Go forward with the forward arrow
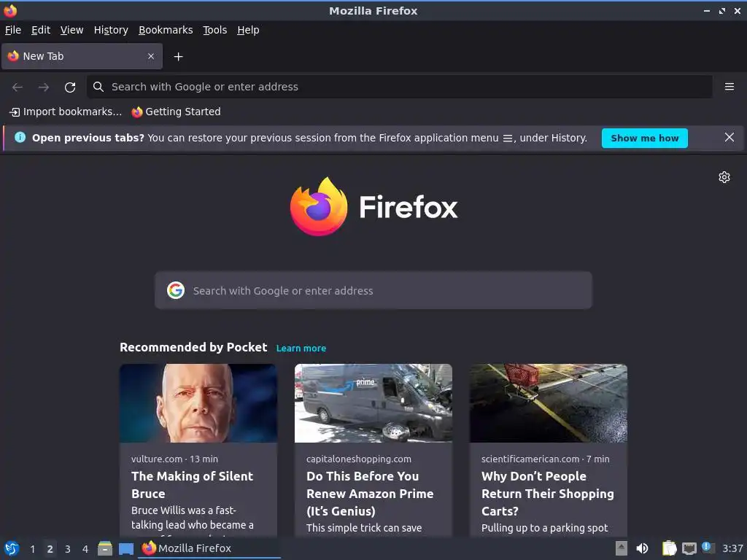 pyautogui.click(x=44, y=87)
